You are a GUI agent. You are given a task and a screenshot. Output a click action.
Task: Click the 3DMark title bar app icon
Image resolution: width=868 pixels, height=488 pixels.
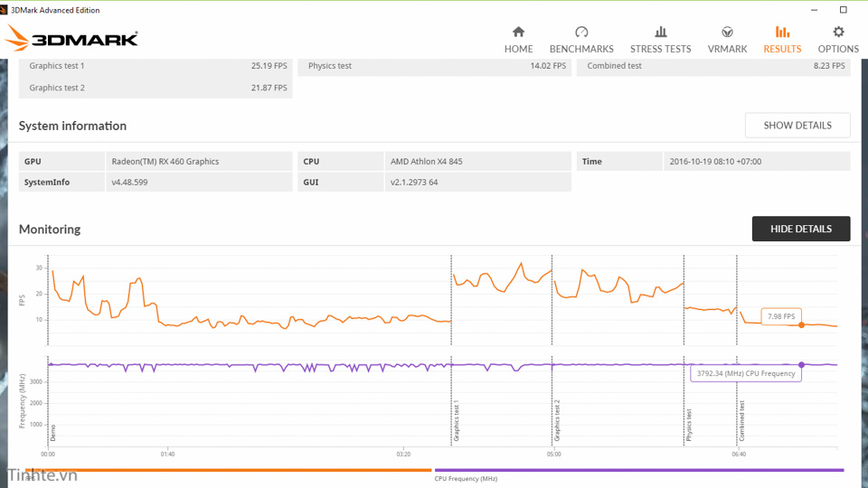pos(4,10)
